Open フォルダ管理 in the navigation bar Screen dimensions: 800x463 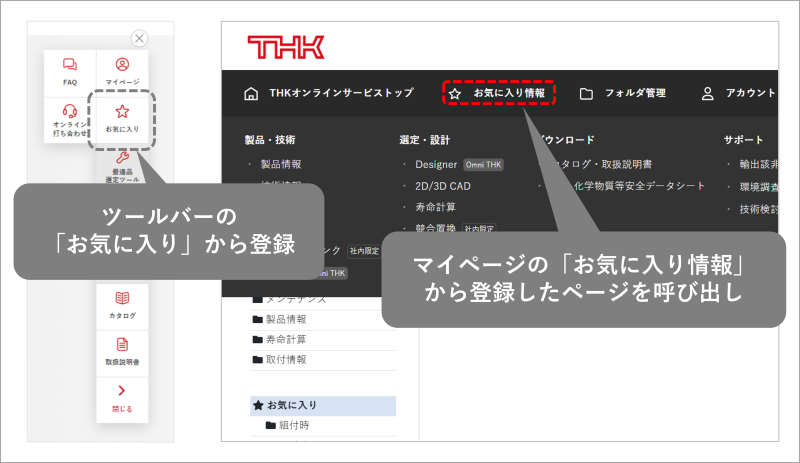tap(623, 93)
